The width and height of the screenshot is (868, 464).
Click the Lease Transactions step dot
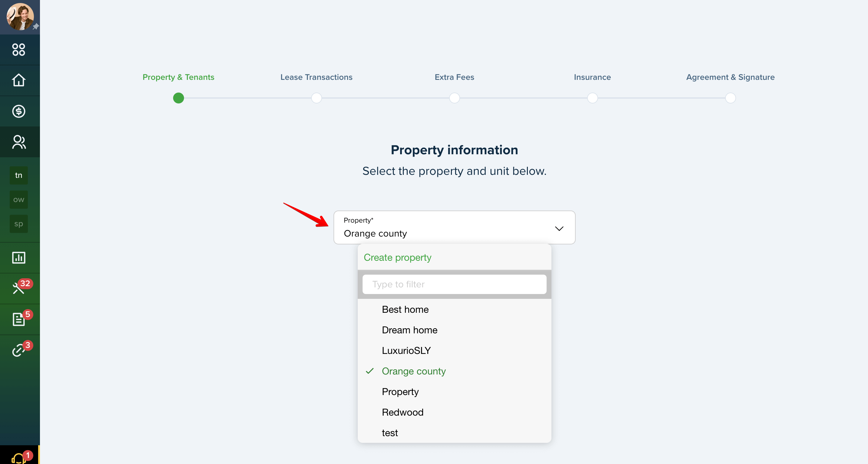(x=316, y=98)
